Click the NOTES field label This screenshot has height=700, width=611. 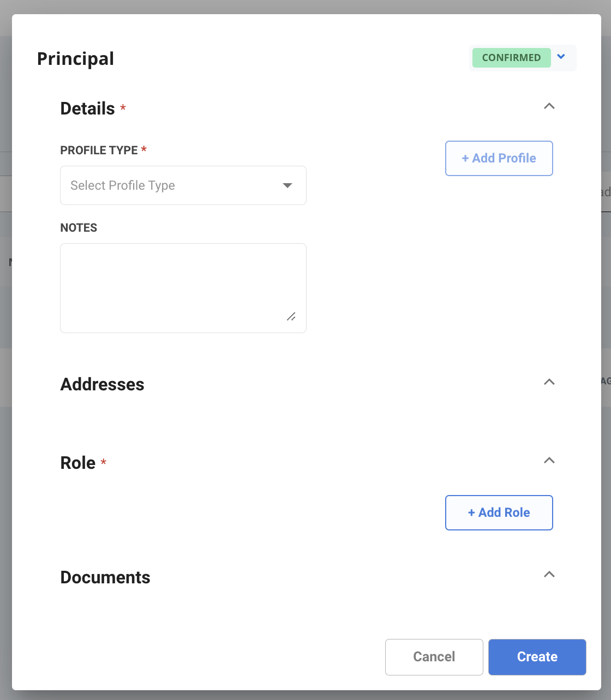pyautogui.click(x=79, y=228)
